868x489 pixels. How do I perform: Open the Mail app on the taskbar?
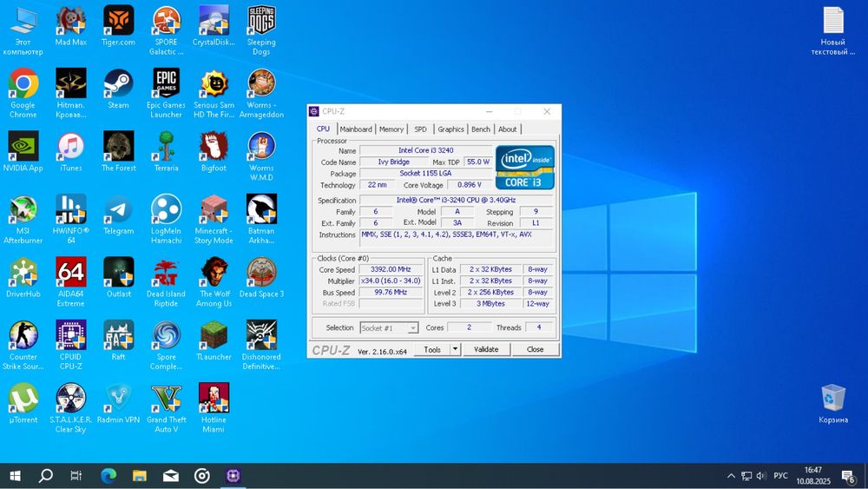[x=170, y=476]
